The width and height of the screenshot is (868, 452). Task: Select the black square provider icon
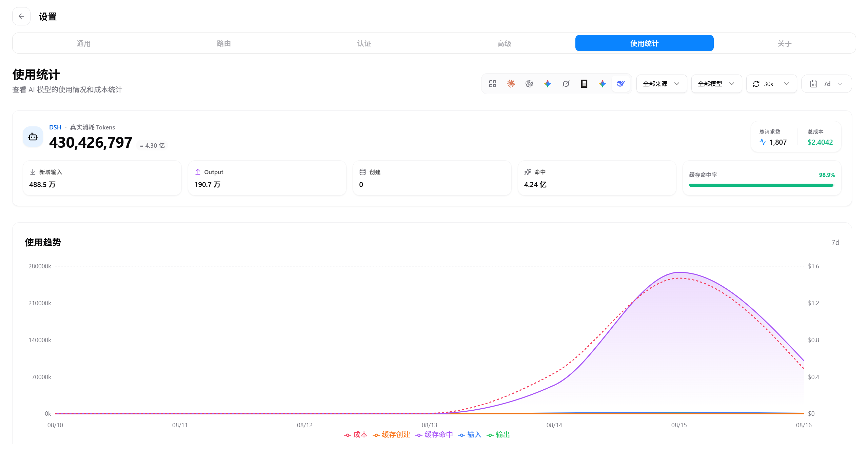pyautogui.click(x=584, y=84)
